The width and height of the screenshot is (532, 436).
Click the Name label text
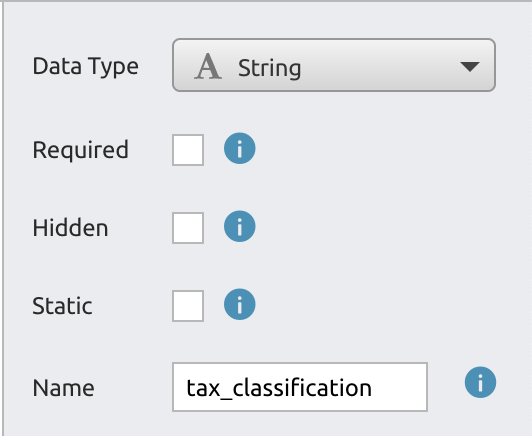pyautogui.click(x=63, y=388)
